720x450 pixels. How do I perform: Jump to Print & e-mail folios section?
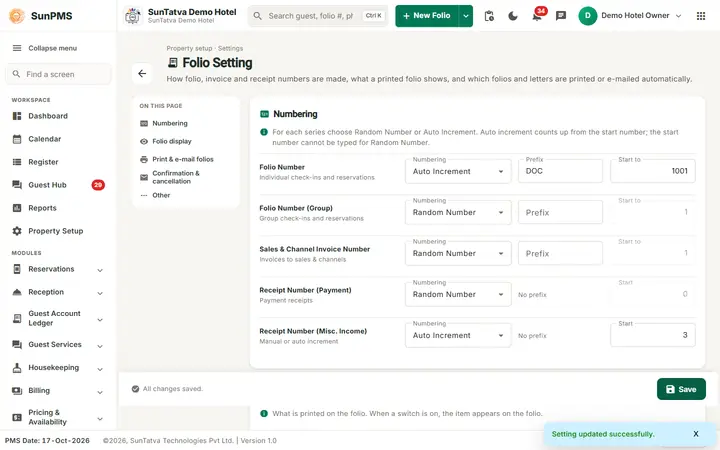[177, 159]
